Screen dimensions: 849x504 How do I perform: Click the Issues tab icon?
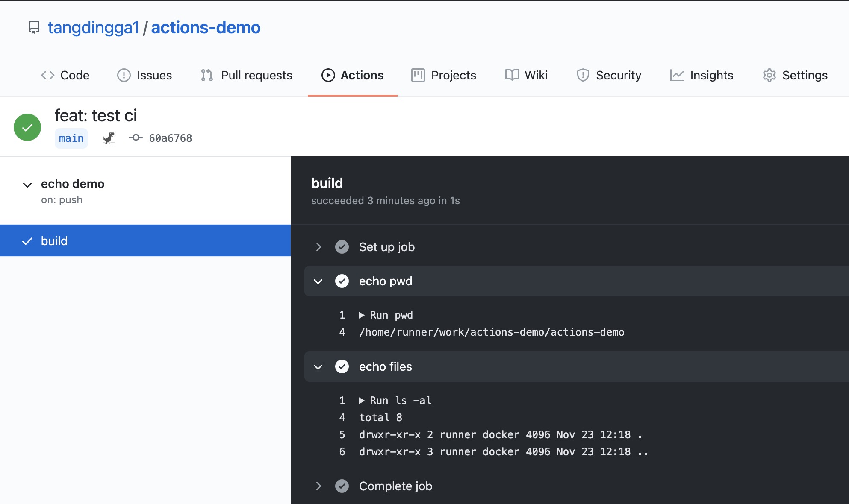(123, 75)
